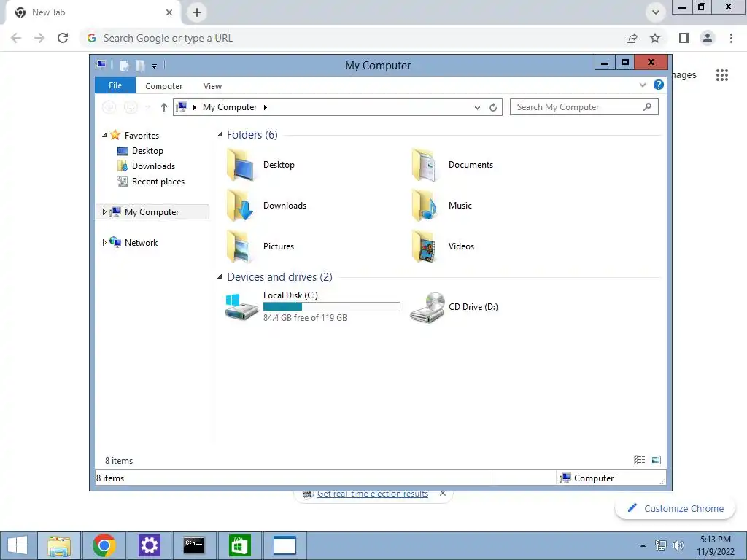This screenshot has height=560, width=747.
Task: Select Recent places under Favorites
Action: click(150, 182)
